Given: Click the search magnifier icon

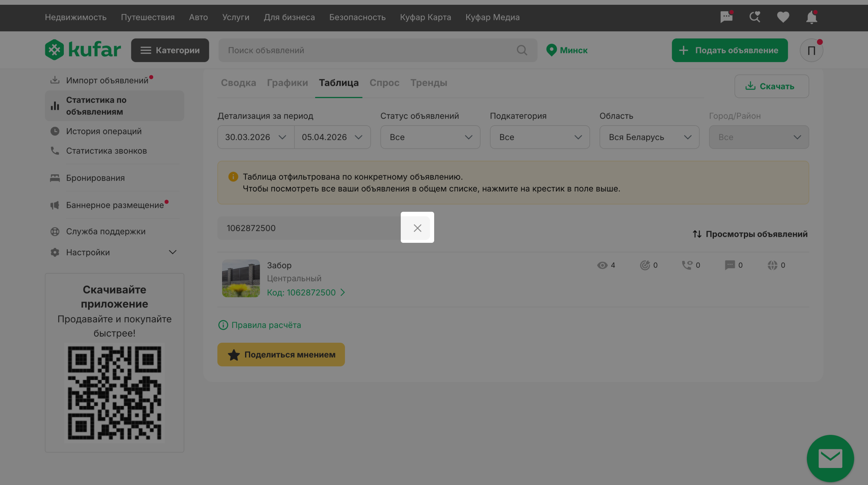Looking at the screenshot, I should point(522,50).
